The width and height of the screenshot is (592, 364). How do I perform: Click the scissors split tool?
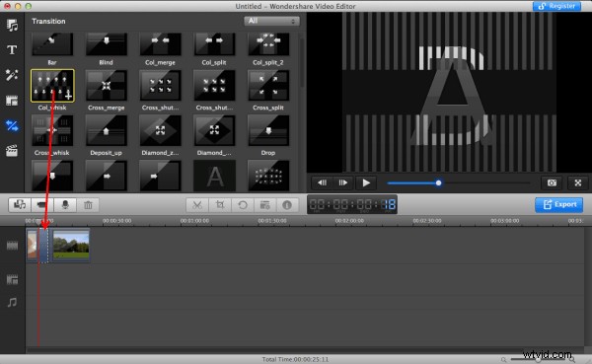(x=197, y=205)
